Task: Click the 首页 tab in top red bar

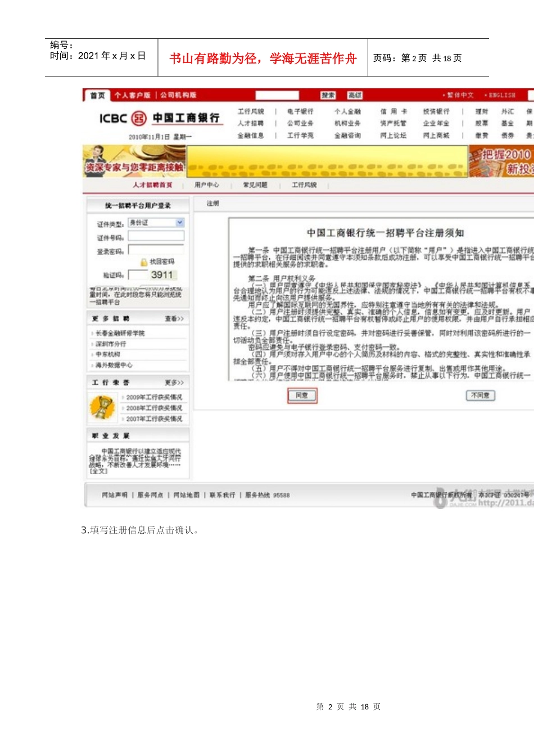Action: [97, 96]
